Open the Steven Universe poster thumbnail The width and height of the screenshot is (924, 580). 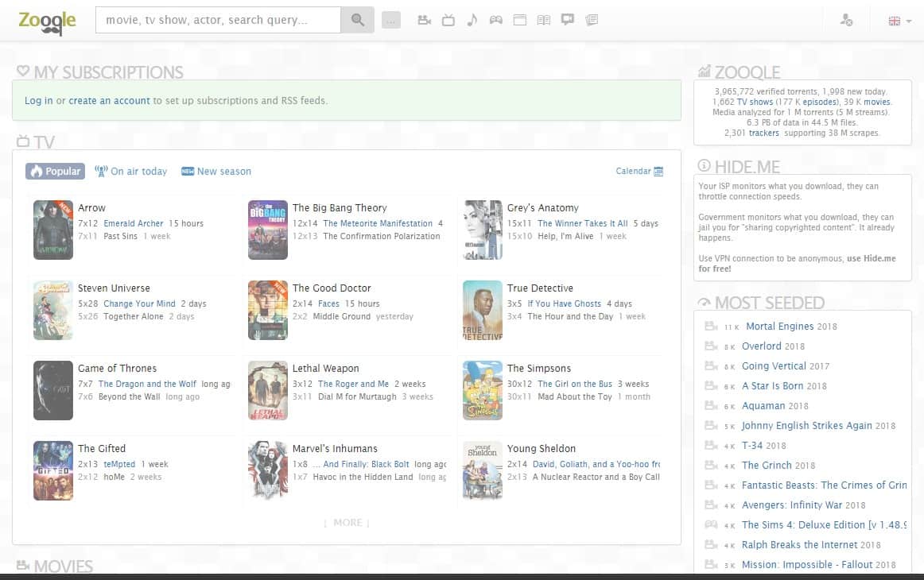(53, 311)
